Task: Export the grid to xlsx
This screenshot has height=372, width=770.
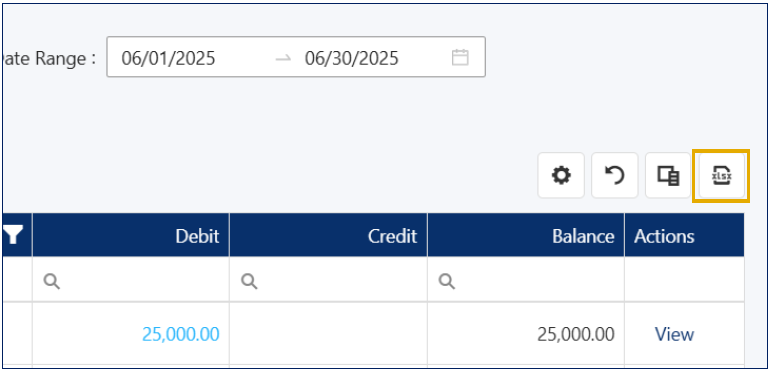Action: 721,175
